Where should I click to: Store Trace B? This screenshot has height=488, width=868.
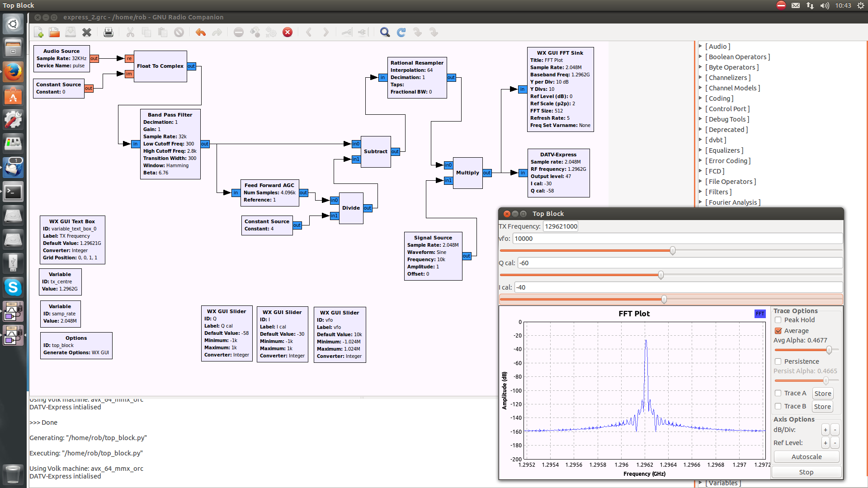(x=822, y=407)
